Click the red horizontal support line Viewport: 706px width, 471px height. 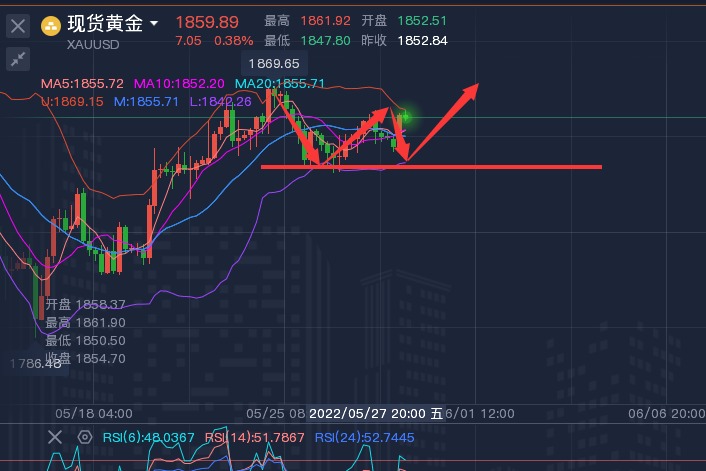520,167
